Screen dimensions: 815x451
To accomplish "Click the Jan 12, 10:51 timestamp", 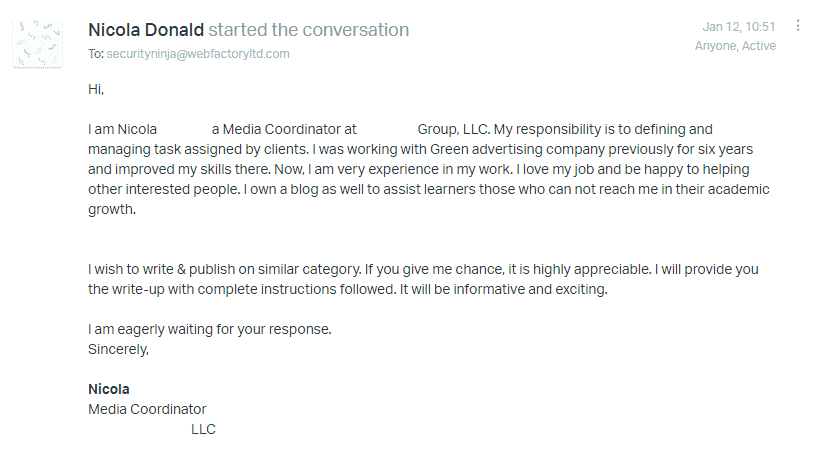I will coord(739,26).
